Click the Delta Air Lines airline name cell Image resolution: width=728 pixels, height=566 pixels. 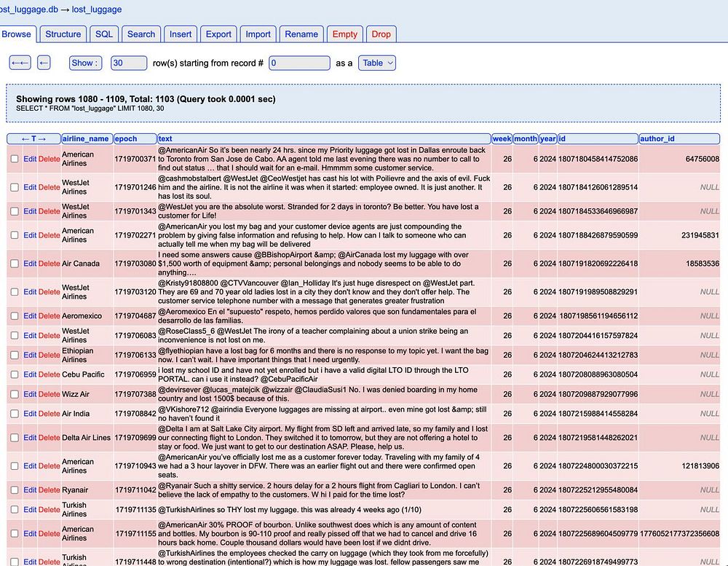pos(87,438)
